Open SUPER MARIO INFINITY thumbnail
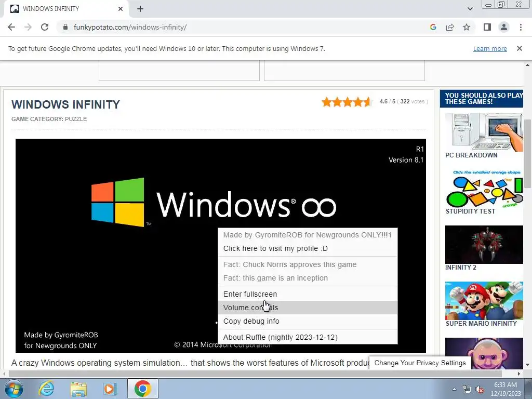The width and height of the screenshot is (532, 399). click(x=484, y=301)
